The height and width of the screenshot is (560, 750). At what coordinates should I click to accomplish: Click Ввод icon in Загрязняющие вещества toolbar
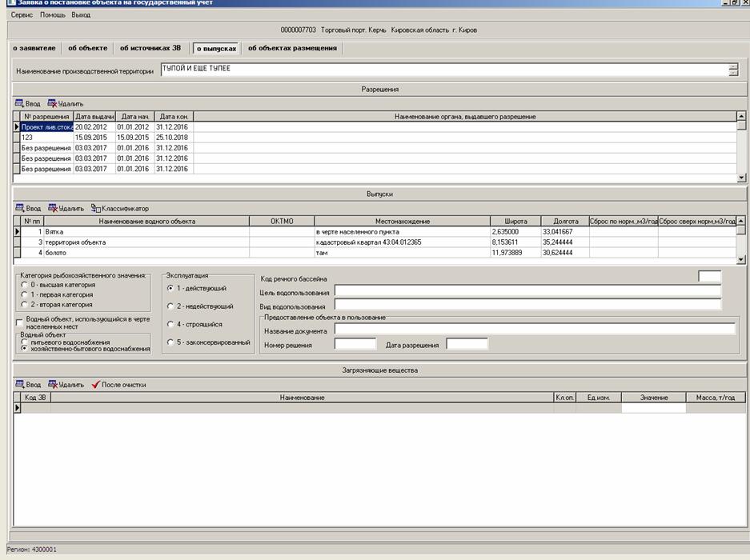[x=20, y=385]
